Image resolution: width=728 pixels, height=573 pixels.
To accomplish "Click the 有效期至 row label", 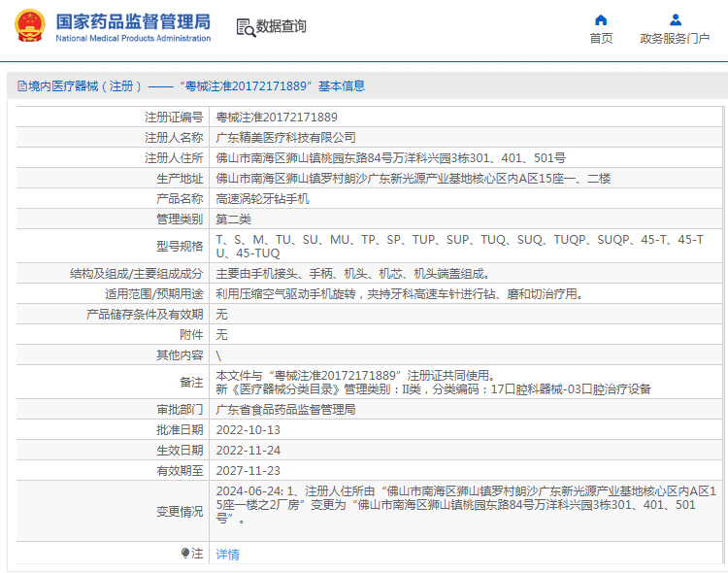I will point(180,471).
